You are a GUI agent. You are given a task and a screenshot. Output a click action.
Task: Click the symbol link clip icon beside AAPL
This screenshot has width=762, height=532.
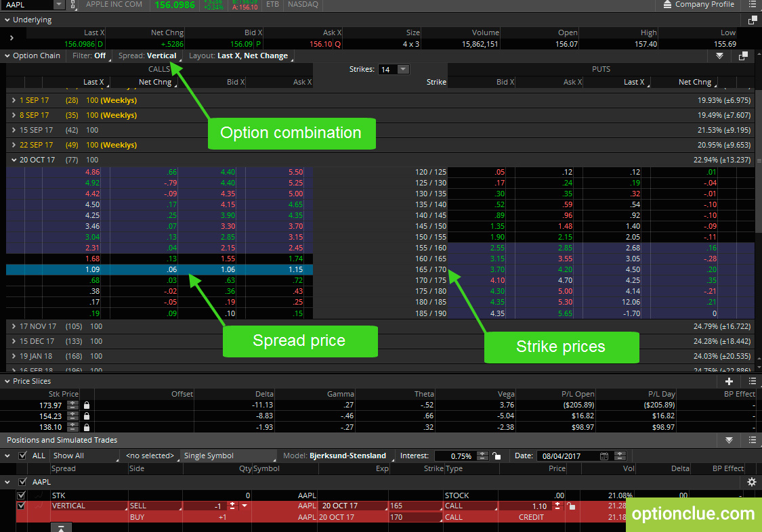click(73, 4)
